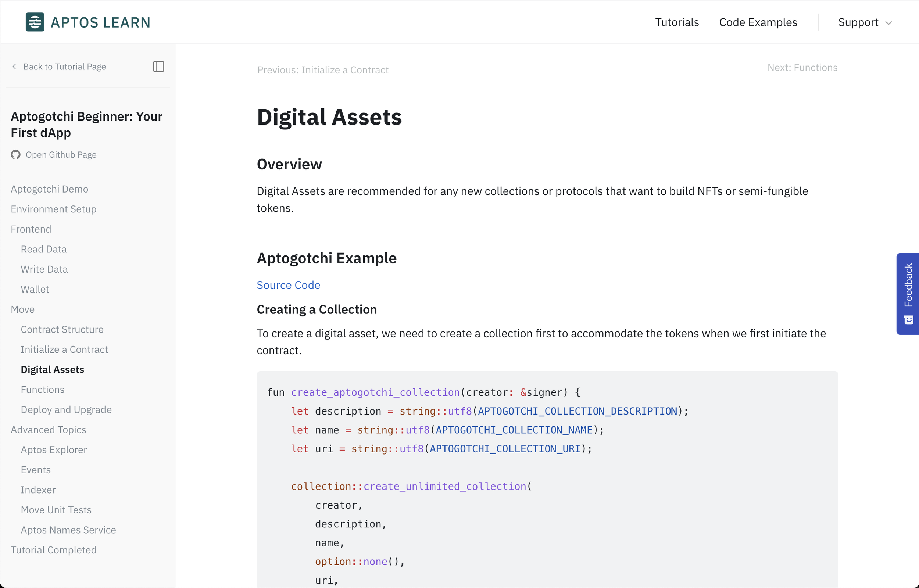919x588 pixels.
Task: Open the Source Code link
Action: pos(288,285)
